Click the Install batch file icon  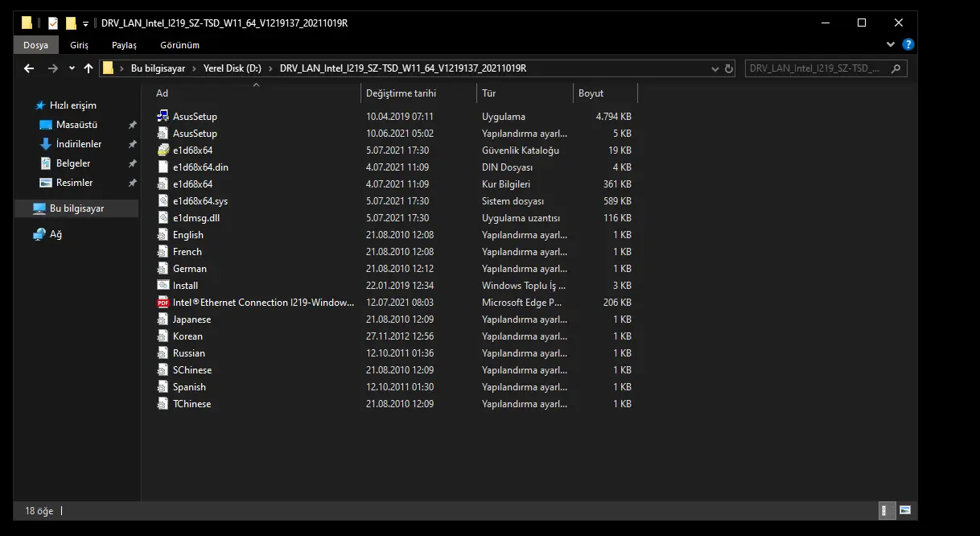pyautogui.click(x=163, y=286)
